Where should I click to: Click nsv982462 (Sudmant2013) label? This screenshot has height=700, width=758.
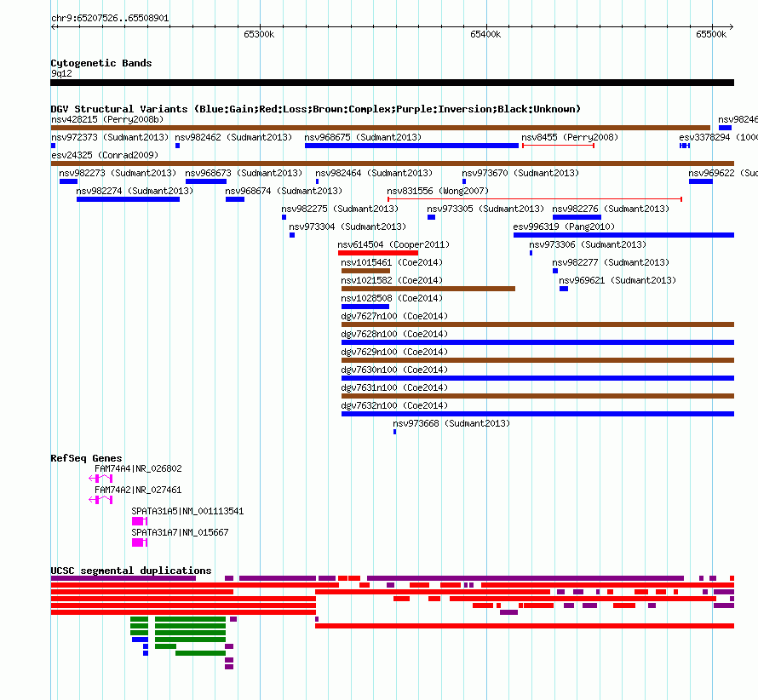click(x=233, y=137)
